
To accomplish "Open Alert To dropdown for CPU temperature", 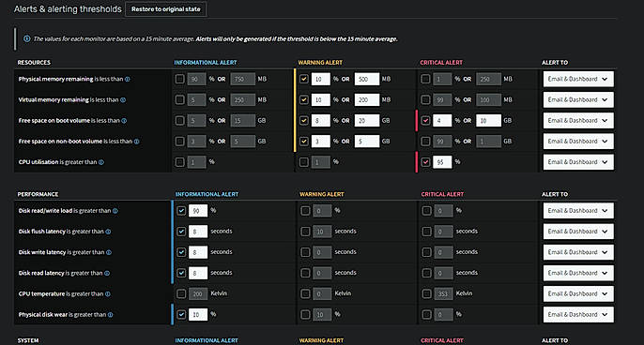I will (x=578, y=293).
